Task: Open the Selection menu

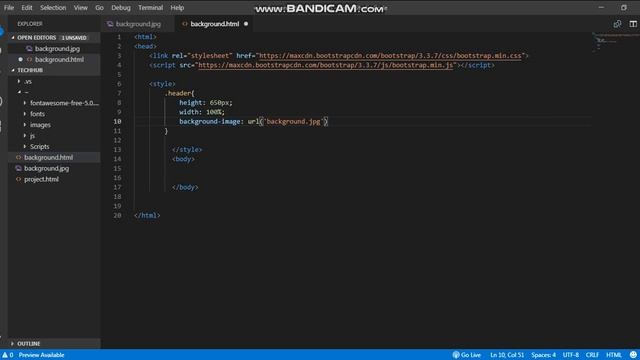Action: coord(53,8)
